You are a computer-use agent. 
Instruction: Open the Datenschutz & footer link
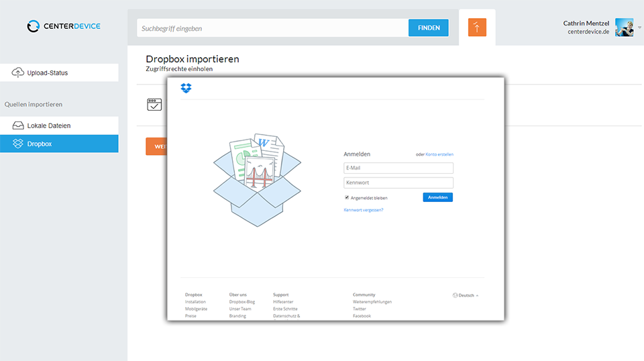pos(286,316)
